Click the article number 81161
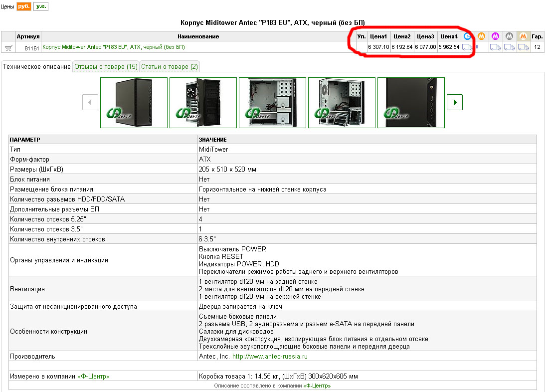This screenshot has height=392, width=545. point(31,48)
